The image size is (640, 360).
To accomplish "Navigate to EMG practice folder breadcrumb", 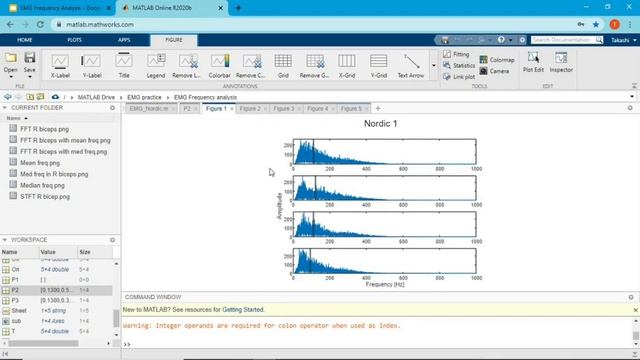I will coord(144,97).
